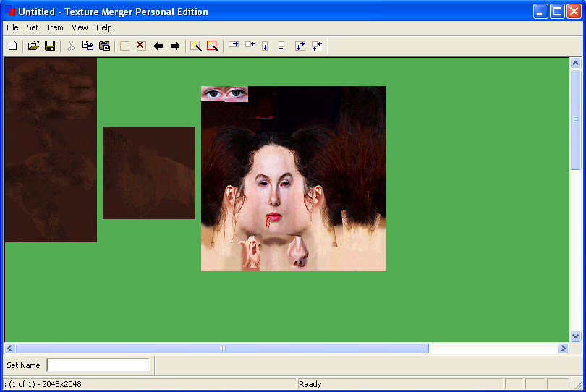Viewport: 586px width, 392px height.
Task: Click the right black arrow icon
Action: (x=175, y=46)
